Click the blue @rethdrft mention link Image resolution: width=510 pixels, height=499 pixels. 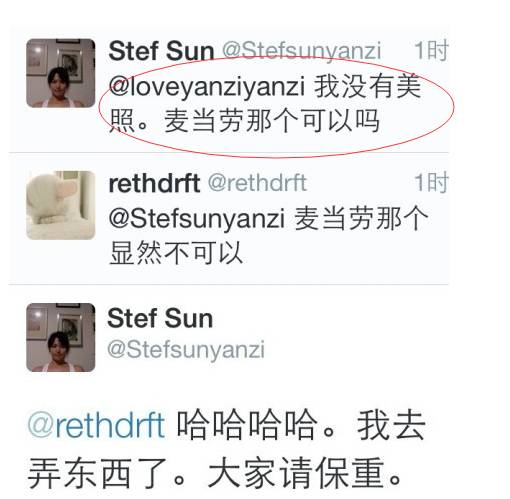pos(96,425)
